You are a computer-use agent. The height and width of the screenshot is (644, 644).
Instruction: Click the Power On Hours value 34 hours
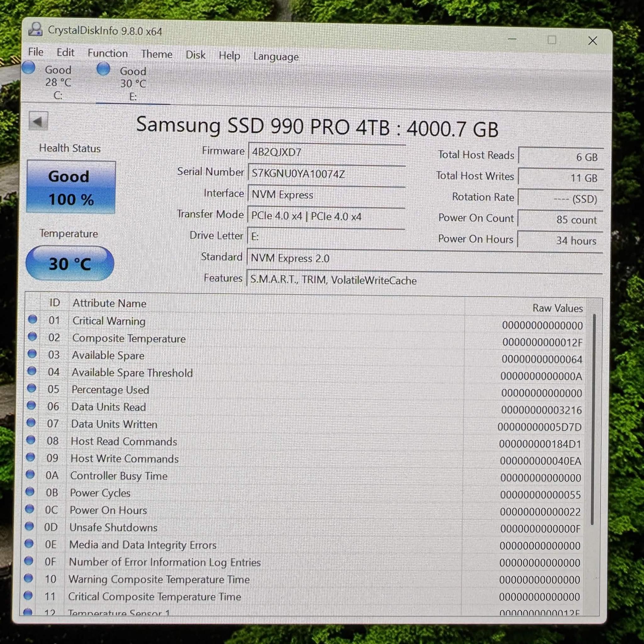coord(560,241)
